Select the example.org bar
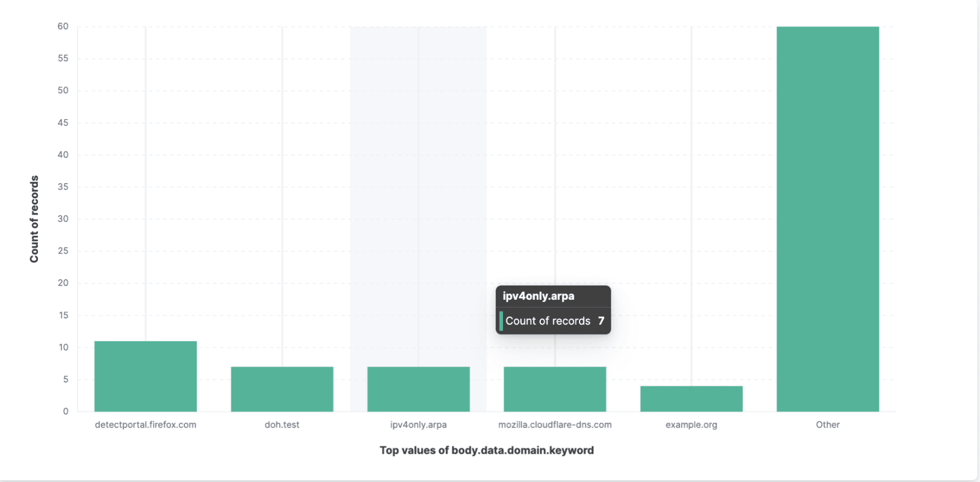 point(691,399)
